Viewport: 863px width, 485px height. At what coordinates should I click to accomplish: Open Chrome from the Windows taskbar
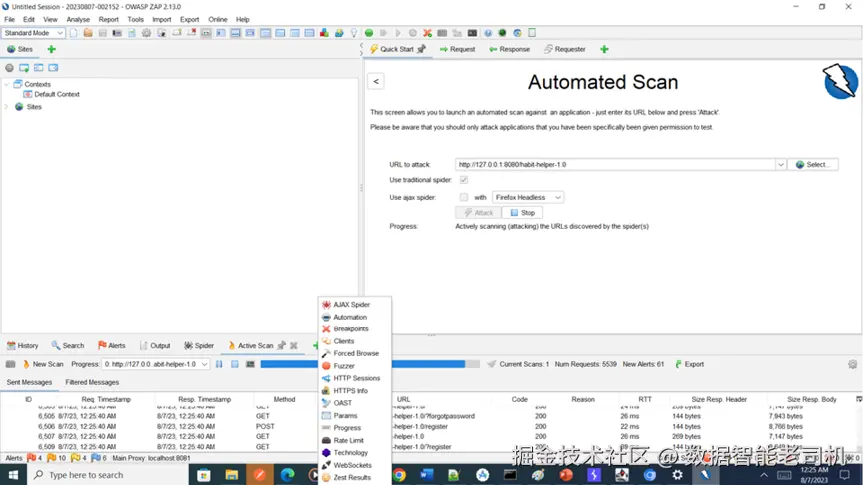coord(400,475)
